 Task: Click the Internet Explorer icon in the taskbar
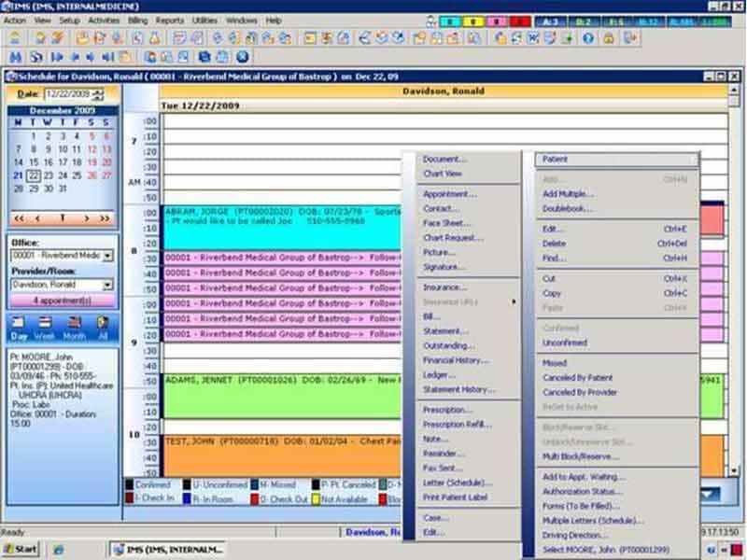click(58, 550)
